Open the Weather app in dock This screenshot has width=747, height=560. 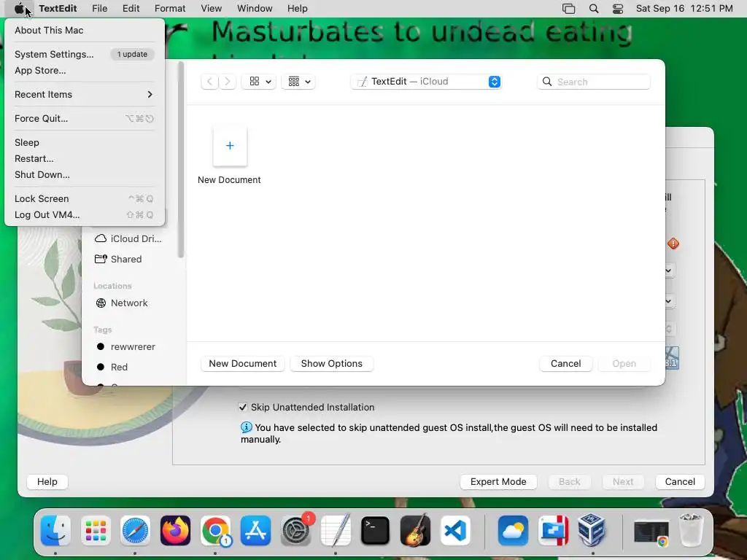coord(513,530)
